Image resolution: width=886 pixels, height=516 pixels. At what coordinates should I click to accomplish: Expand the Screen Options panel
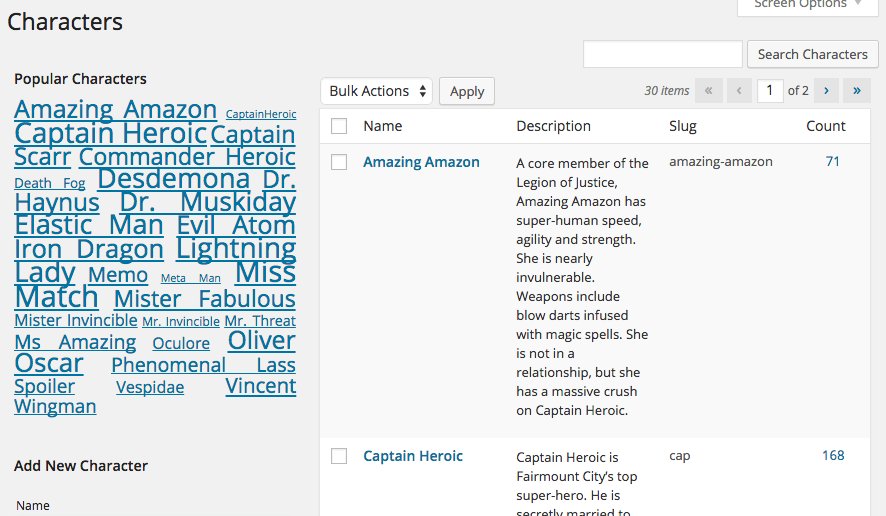click(x=808, y=5)
